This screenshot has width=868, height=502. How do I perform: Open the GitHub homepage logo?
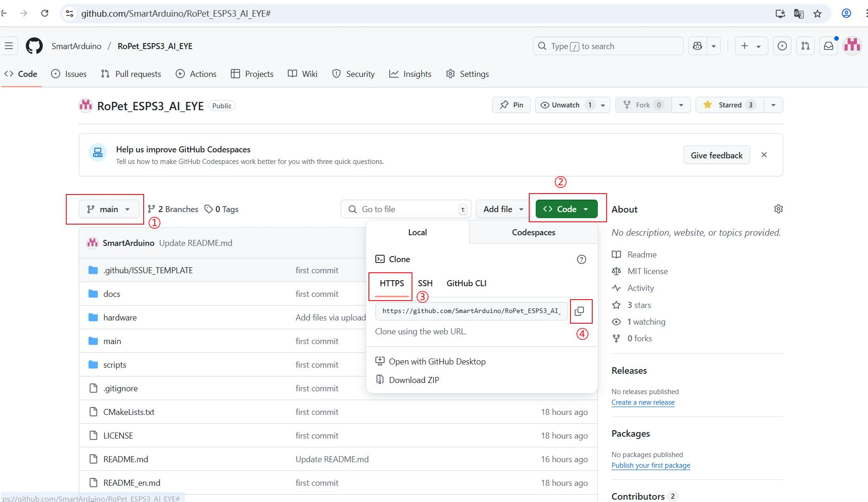point(34,46)
